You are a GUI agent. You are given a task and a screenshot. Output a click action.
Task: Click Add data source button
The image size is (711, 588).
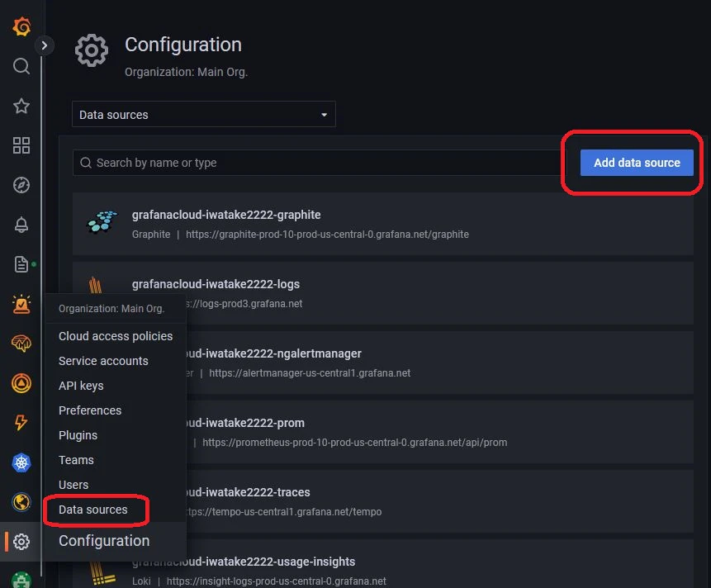[x=637, y=163]
